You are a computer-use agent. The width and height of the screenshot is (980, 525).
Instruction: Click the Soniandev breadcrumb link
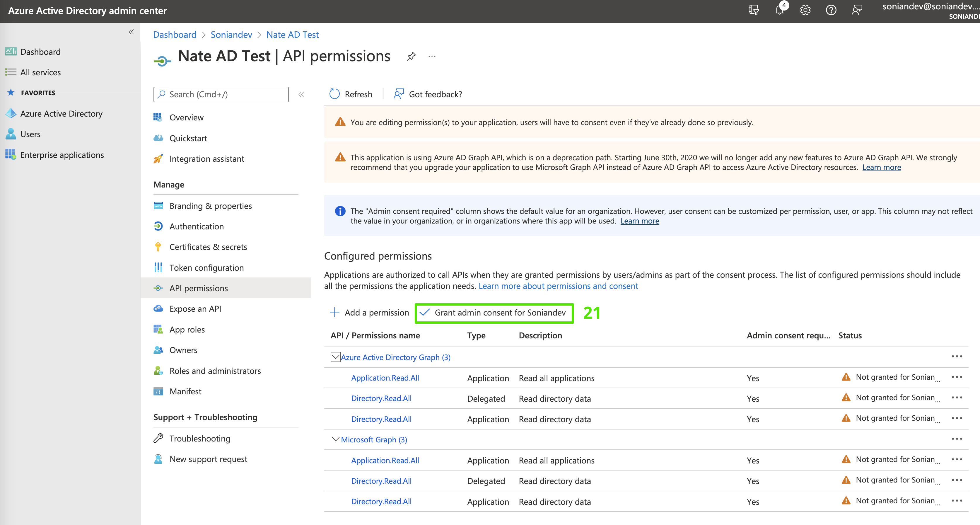click(x=231, y=35)
